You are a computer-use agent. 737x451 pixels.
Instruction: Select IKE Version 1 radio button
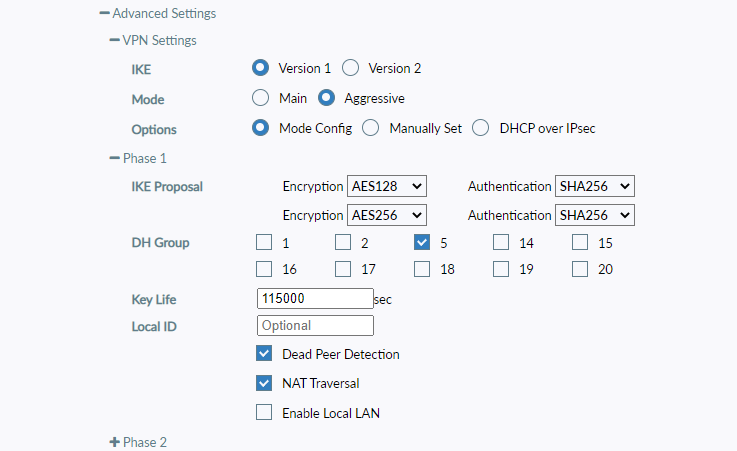coord(260,68)
